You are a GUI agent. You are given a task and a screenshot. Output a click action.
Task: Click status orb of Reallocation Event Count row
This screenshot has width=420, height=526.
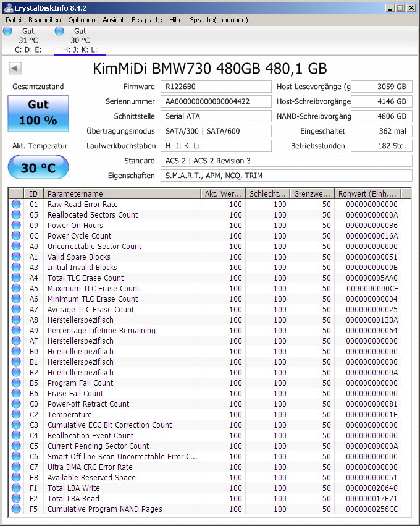[16, 435]
